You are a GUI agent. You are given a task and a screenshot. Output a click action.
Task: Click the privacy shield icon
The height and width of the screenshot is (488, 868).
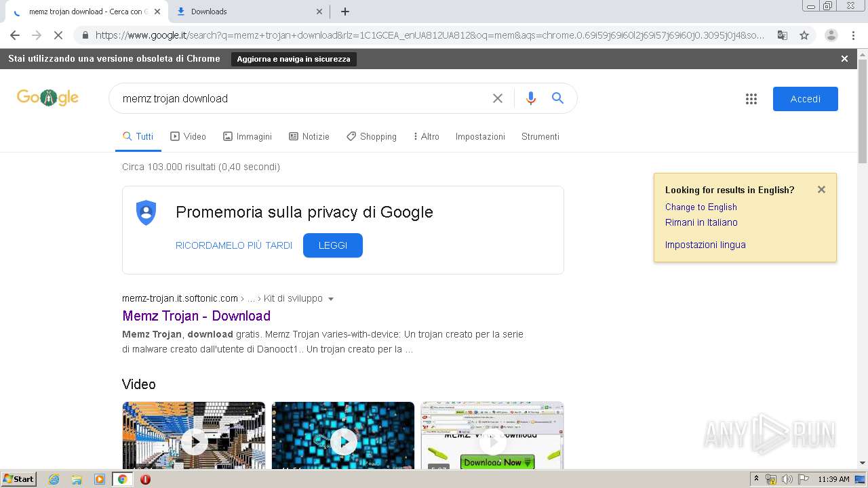point(146,213)
